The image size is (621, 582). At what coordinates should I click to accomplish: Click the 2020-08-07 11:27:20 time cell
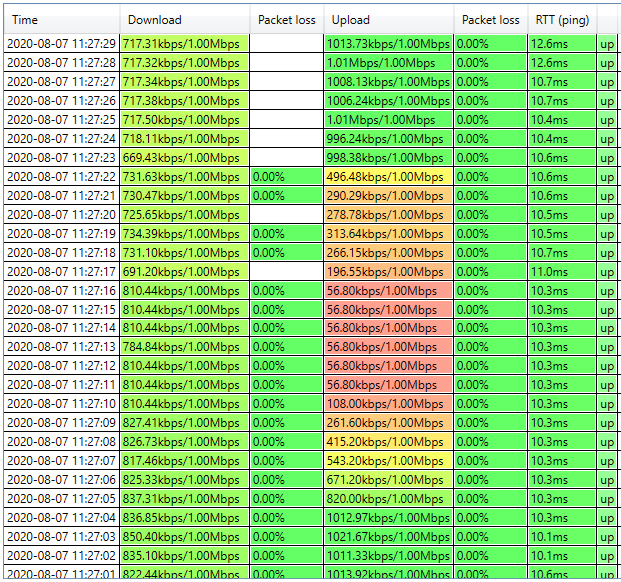(x=61, y=214)
